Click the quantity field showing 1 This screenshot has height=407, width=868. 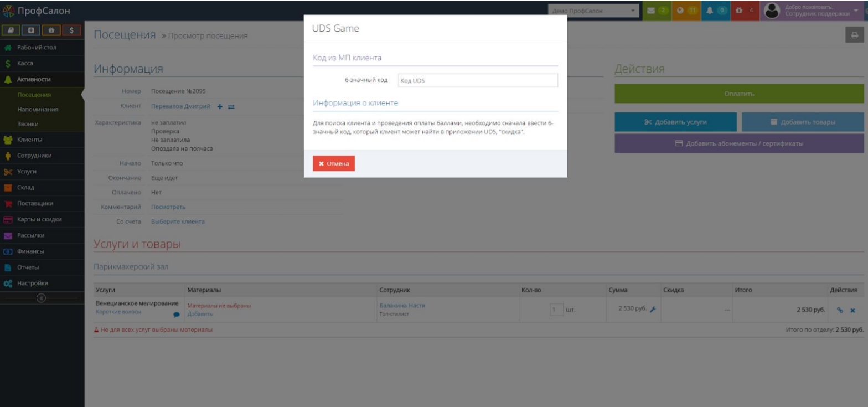556,310
